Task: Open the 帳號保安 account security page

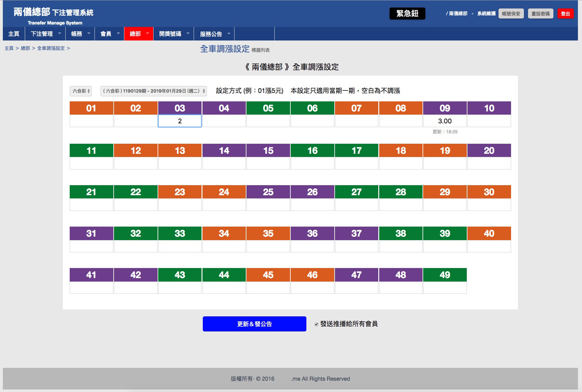Action: (511, 14)
